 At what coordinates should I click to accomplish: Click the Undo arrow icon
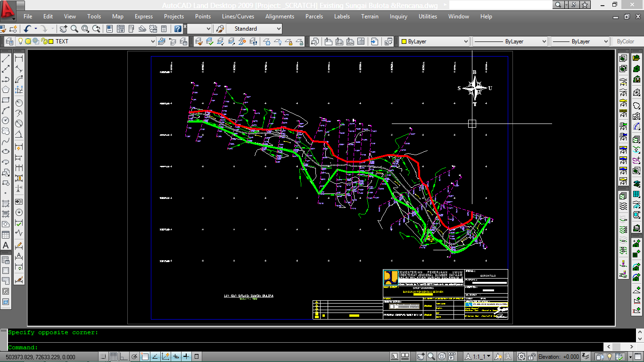(x=27, y=29)
